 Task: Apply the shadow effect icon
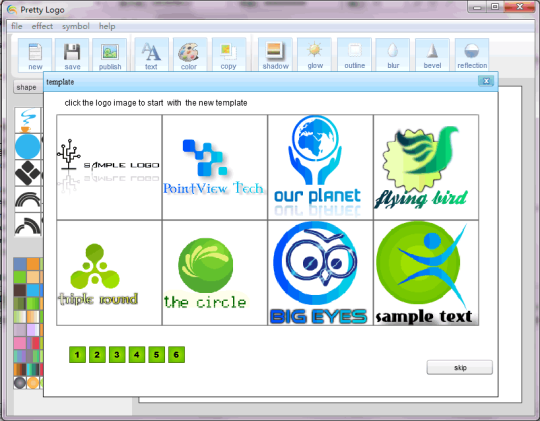pos(275,55)
